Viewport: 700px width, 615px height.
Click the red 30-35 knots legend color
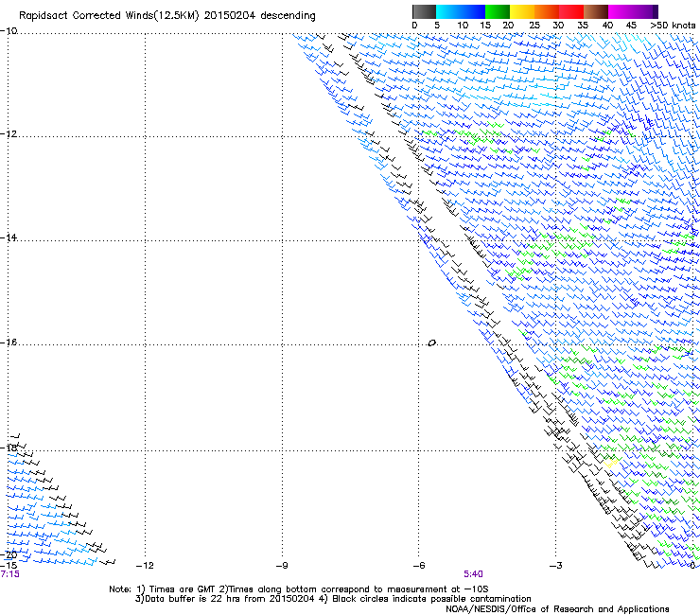tap(571, 11)
